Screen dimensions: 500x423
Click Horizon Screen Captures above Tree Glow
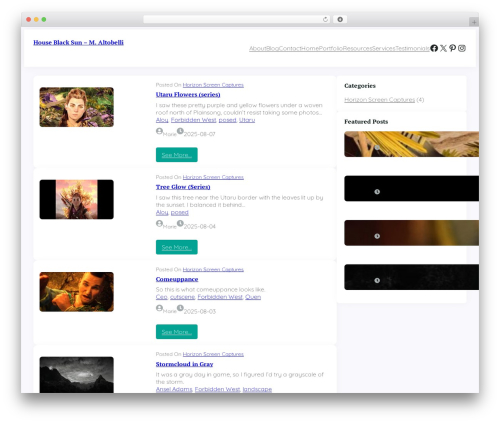(x=213, y=177)
